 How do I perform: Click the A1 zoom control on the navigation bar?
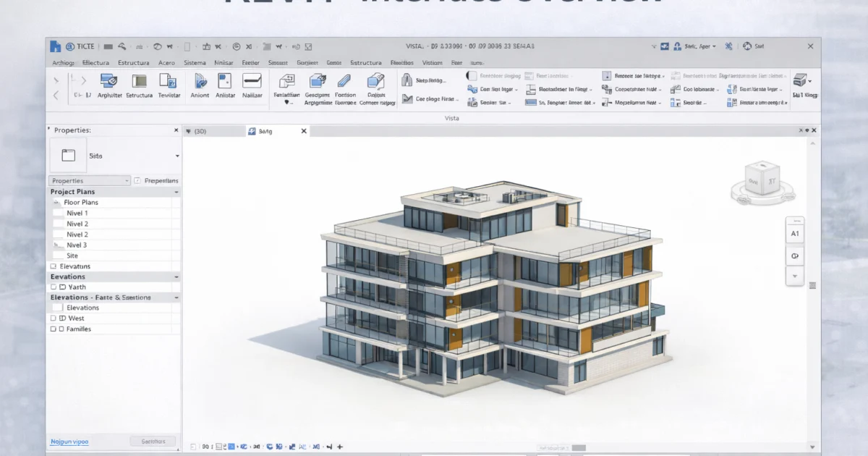pyautogui.click(x=794, y=232)
